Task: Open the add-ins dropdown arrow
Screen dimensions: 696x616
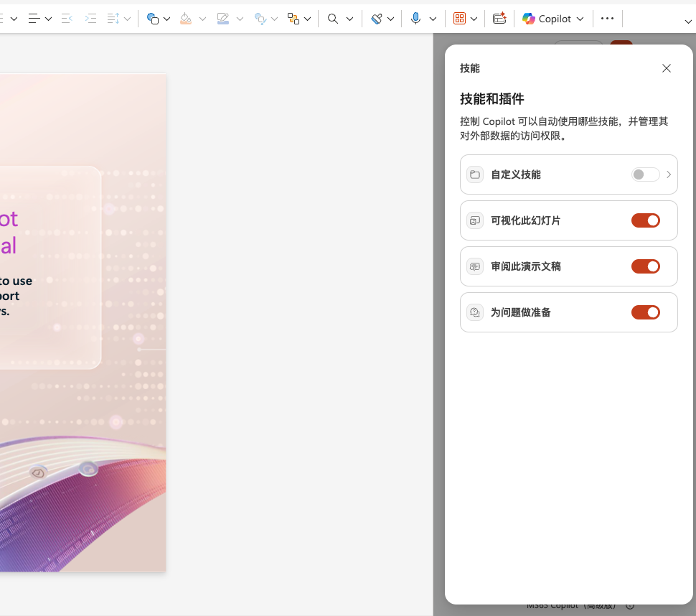Action: 474,19
